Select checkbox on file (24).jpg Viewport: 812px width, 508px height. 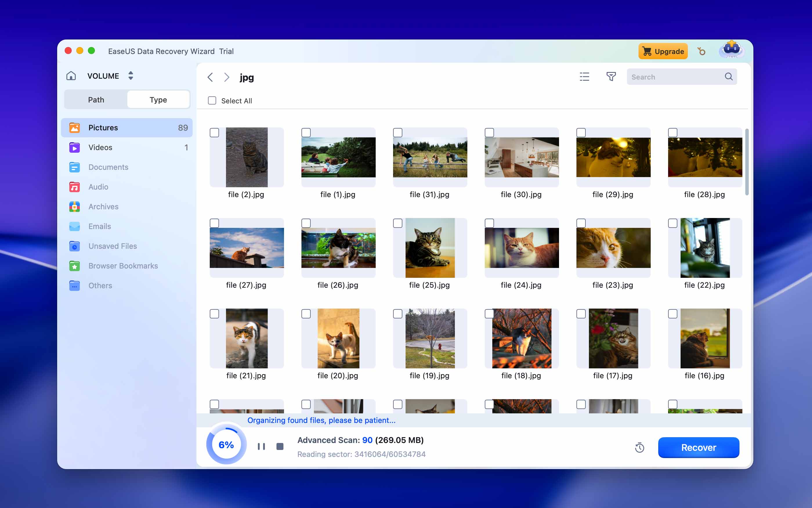(489, 223)
